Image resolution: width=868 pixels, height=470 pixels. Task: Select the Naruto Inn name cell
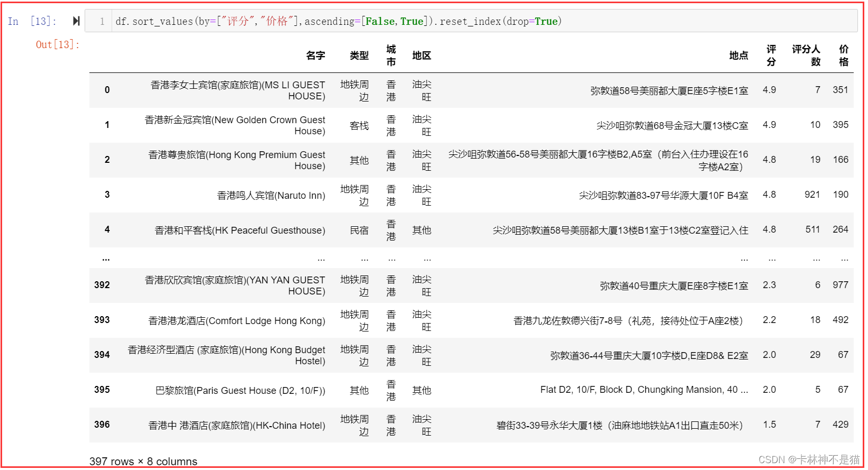pos(271,196)
